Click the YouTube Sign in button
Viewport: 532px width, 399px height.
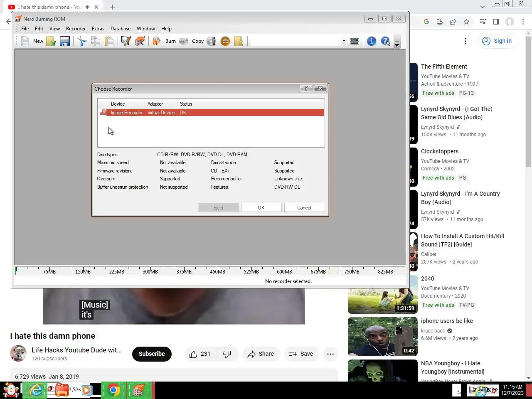[497, 41]
